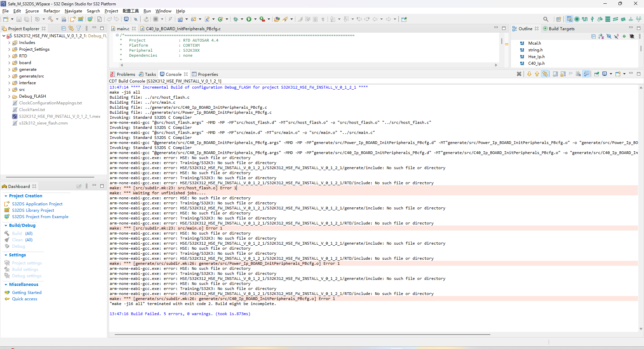This screenshot has width=644, height=349.
Task: Start debugging with the bug icon
Action: pos(236,19)
